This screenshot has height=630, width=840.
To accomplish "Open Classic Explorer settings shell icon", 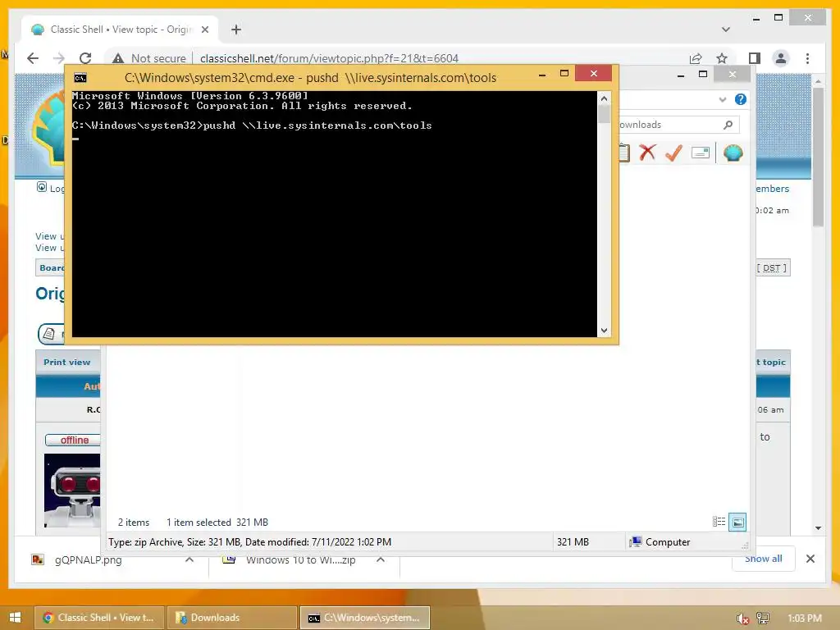I will click(x=733, y=153).
